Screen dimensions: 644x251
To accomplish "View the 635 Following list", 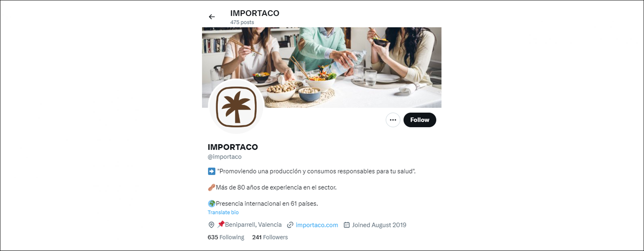I will [x=226, y=237].
